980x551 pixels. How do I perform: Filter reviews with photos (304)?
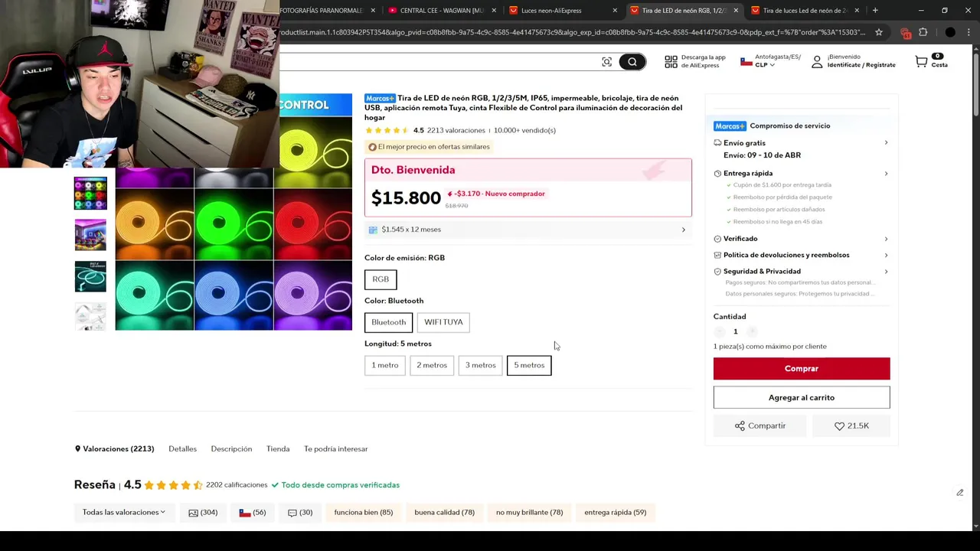click(203, 512)
